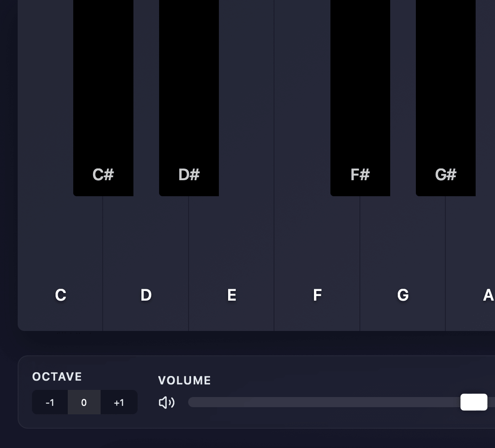Image resolution: width=495 pixels, height=448 pixels.
Task: Click the OCTAVE label
Action: click(57, 377)
